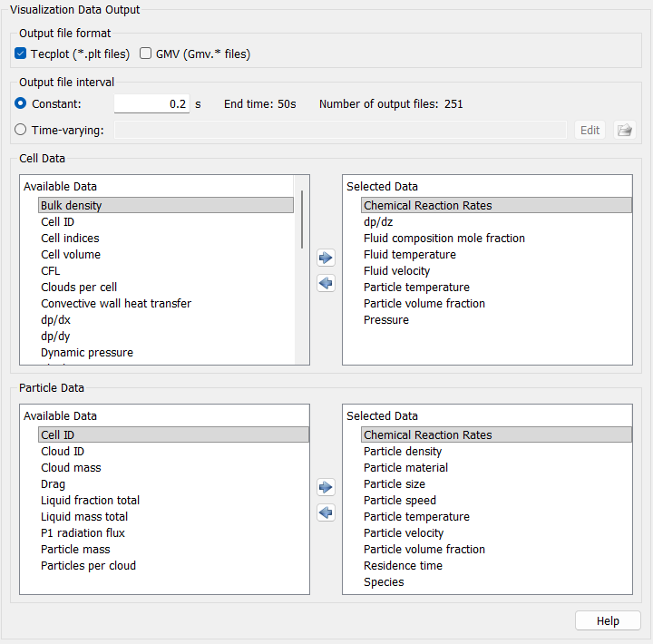
Task: Click right arrow to add Particle Data item
Action: 326,487
